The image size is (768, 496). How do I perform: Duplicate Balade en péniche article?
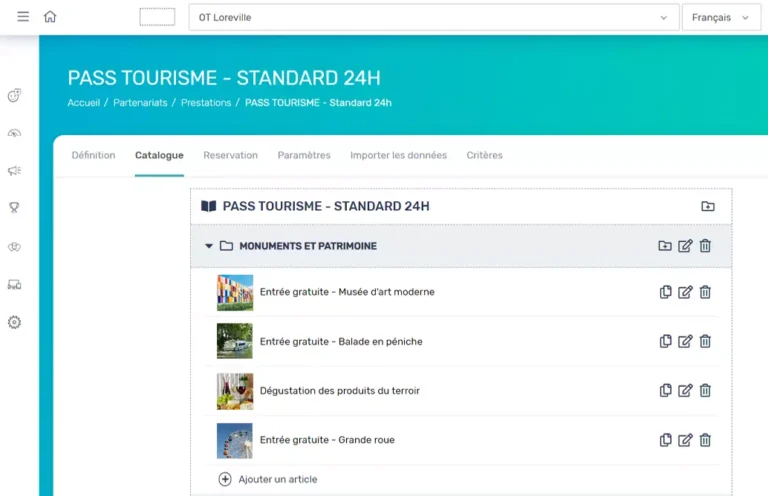click(665, 341)
